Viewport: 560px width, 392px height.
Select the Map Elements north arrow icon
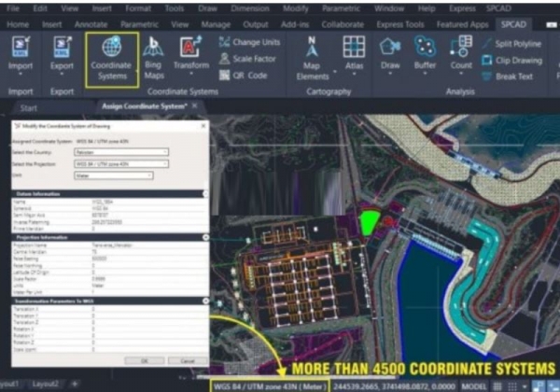[312, 47]
